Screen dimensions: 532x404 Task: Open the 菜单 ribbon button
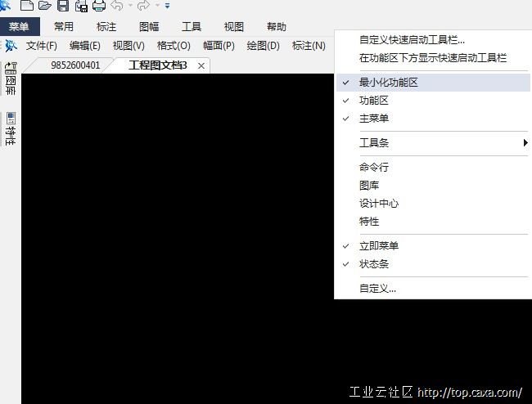[x=19, y=26]
